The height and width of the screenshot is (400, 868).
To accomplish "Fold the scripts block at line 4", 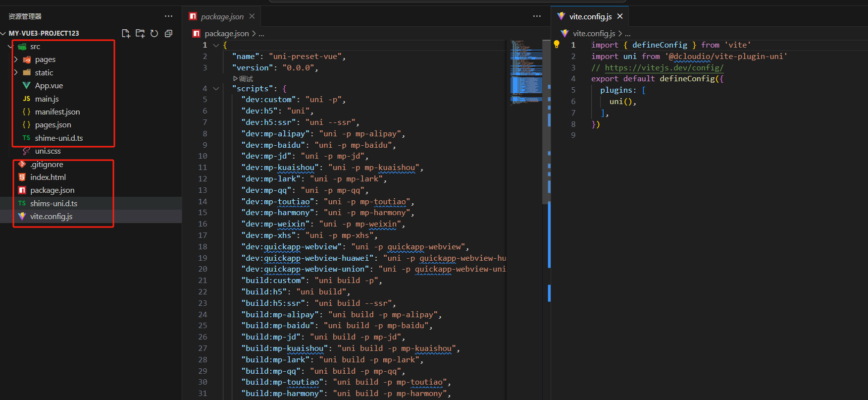I will click(x=216, y=89).
